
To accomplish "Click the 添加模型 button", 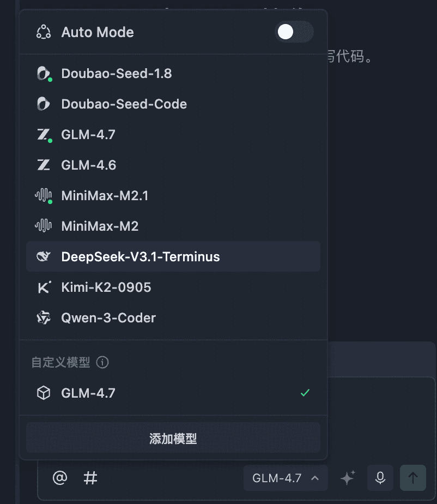I will point(173,437).
